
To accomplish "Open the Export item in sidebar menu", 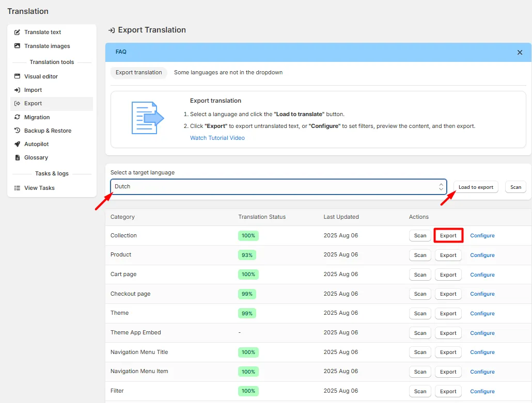I will coord(52,104).
